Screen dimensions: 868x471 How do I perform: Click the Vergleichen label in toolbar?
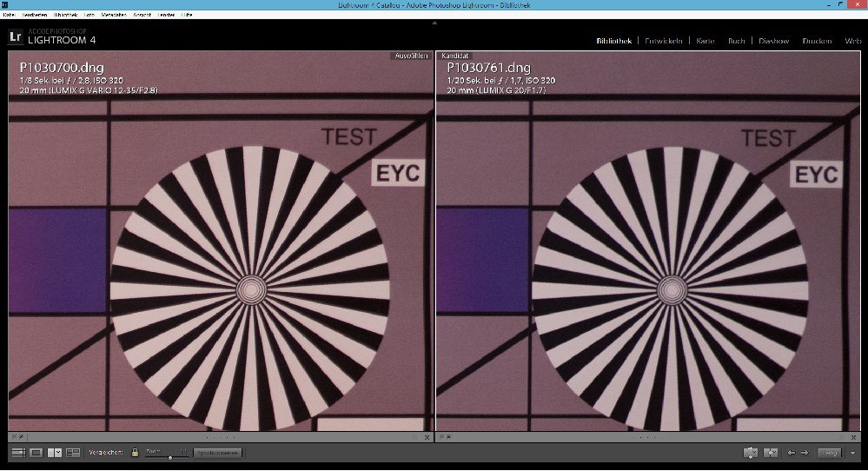click(x=106, y=453)
